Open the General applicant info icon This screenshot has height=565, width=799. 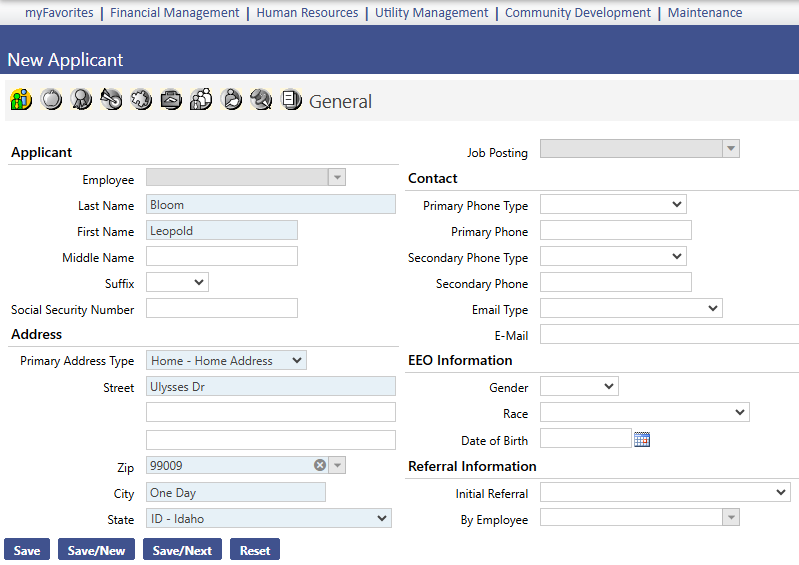tap(21, 99)
